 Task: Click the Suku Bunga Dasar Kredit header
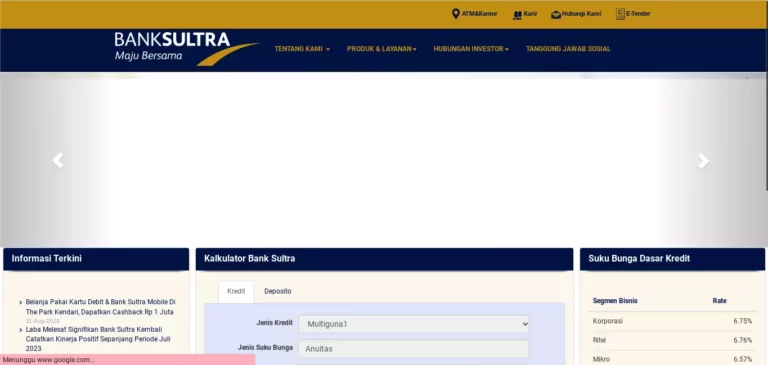point(672,259)
